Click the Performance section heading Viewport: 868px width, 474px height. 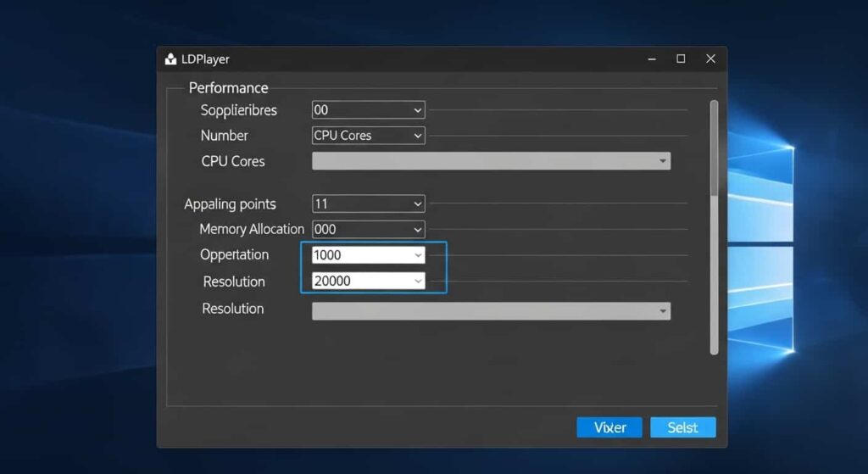click(228, 88)
